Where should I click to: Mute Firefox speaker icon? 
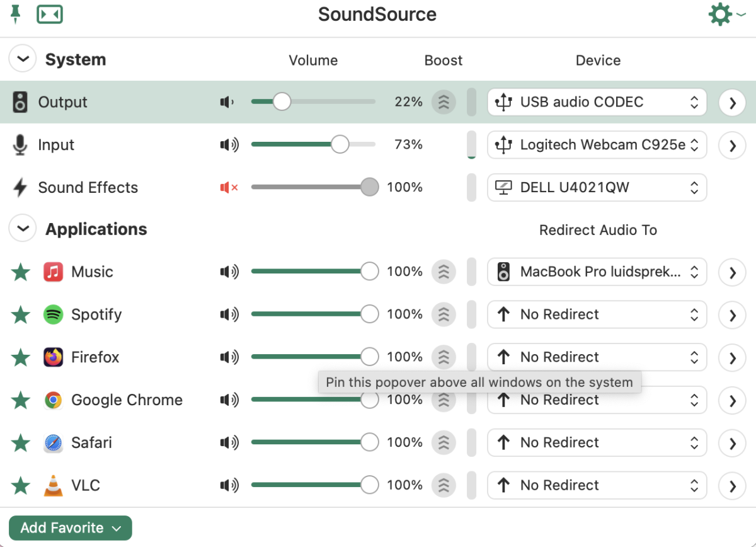tap(229, 357)
